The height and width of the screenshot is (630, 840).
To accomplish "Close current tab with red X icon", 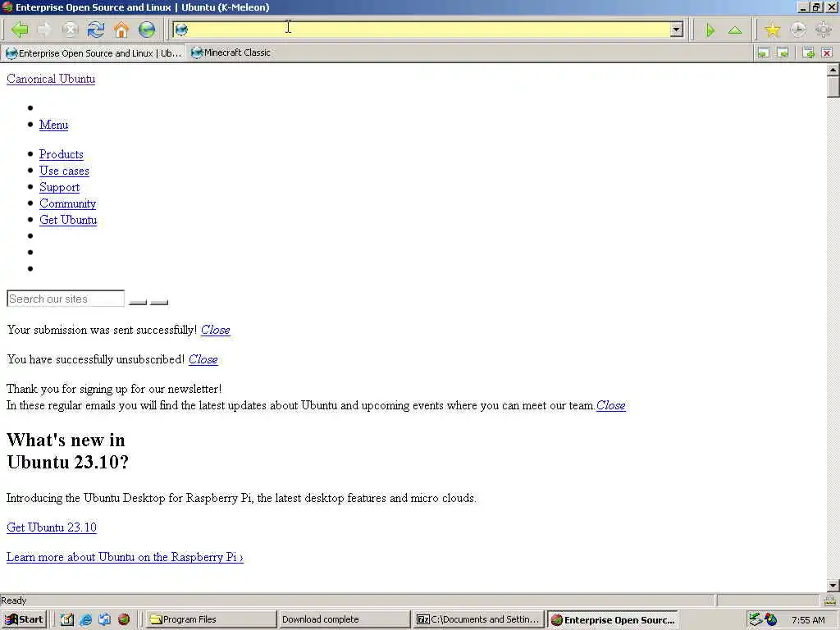I will click(x=827, y=52).
